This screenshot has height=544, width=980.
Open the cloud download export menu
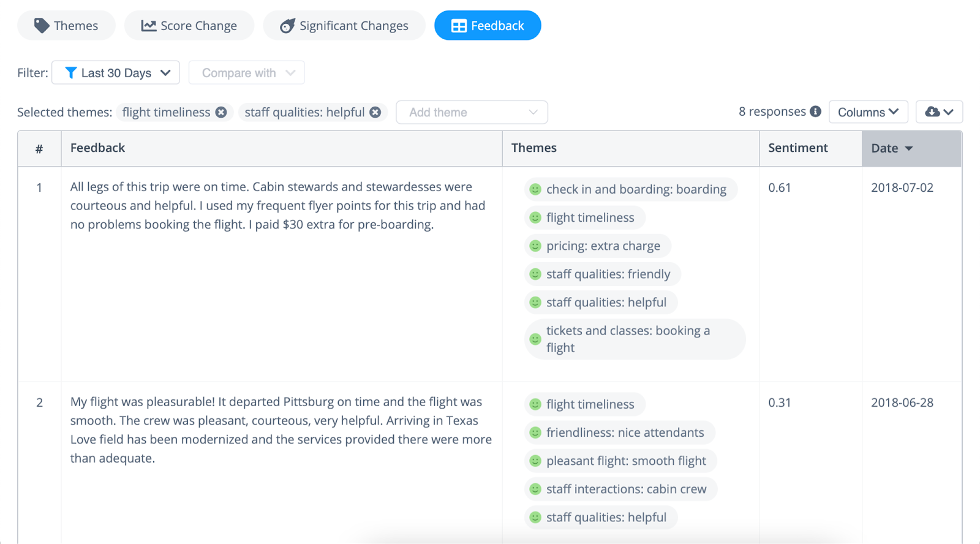point(939,112)
